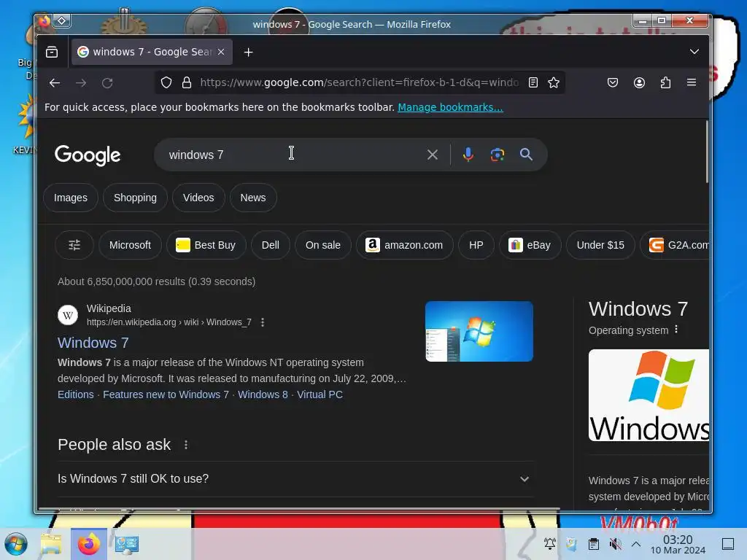Click the KDE window pin icon in titlebar
Viewport: 747px width, 560px height.
[x=62, y=20]
